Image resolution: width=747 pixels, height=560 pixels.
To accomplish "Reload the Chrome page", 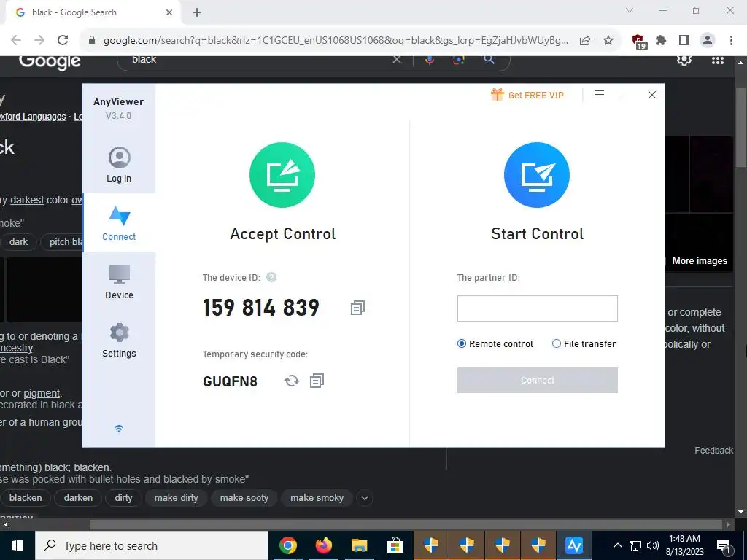I will click(x=63, y=40).
